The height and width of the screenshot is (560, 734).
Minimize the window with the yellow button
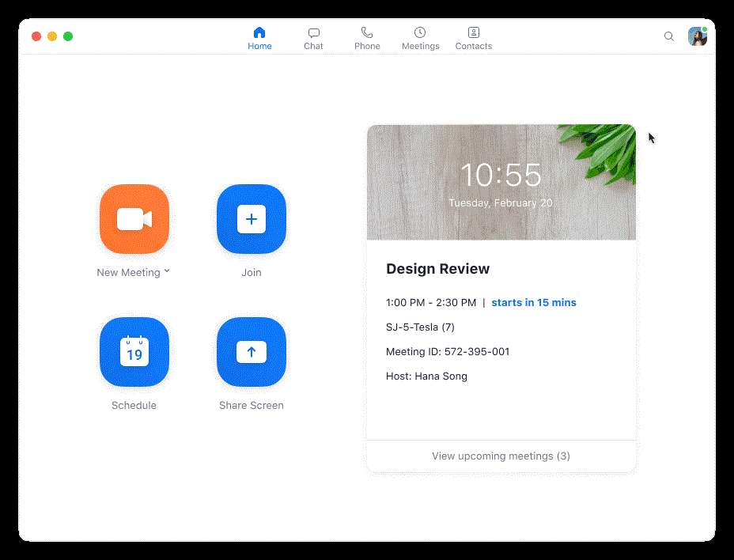(52, 36)
